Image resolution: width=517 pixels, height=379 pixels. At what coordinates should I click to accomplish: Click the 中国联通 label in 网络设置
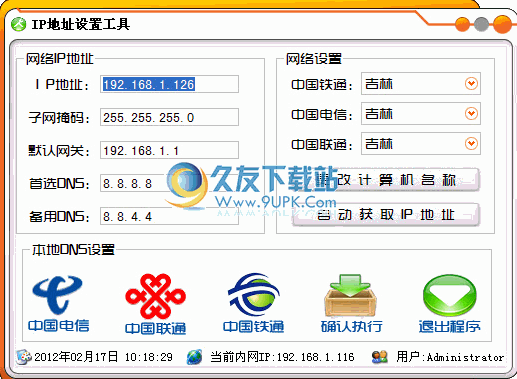pyautogui.click(x=322, y=145)
